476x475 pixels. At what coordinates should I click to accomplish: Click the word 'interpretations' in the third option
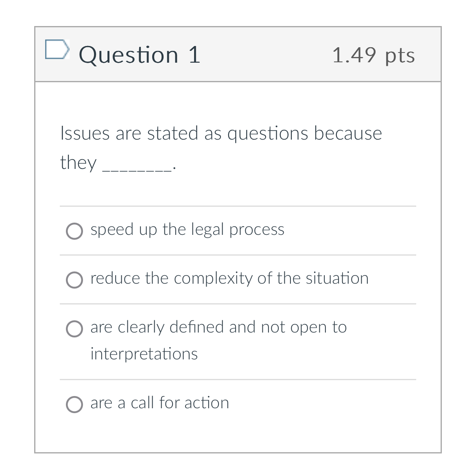point(144,354)
